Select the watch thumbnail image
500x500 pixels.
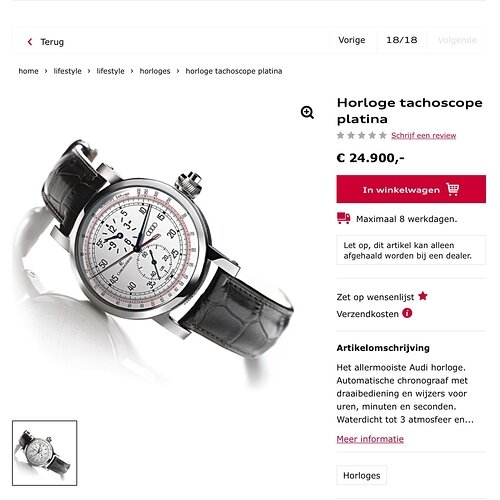(45, 453)
